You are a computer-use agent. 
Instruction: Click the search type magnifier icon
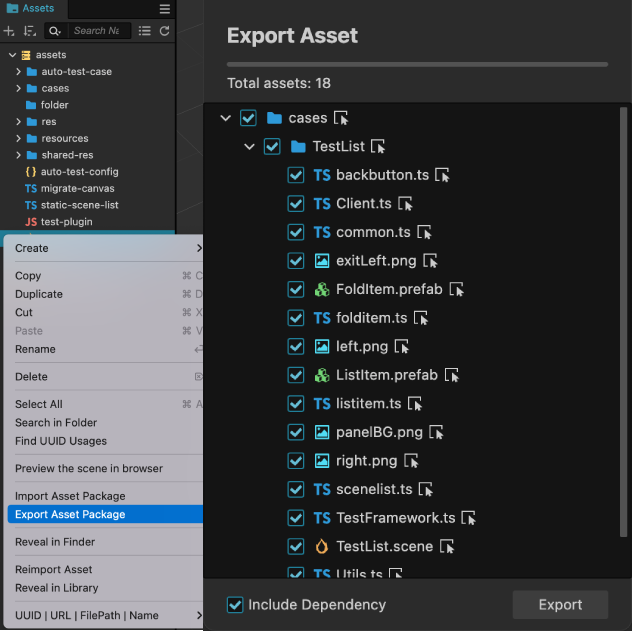(55, 31)
